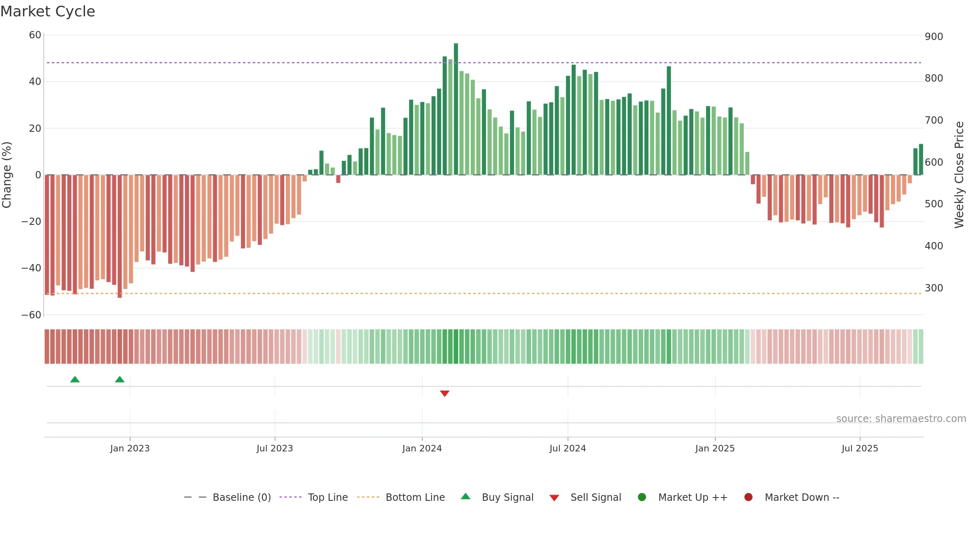
Task: Click the 60 tick on left axis
Action: pos(35,35)
